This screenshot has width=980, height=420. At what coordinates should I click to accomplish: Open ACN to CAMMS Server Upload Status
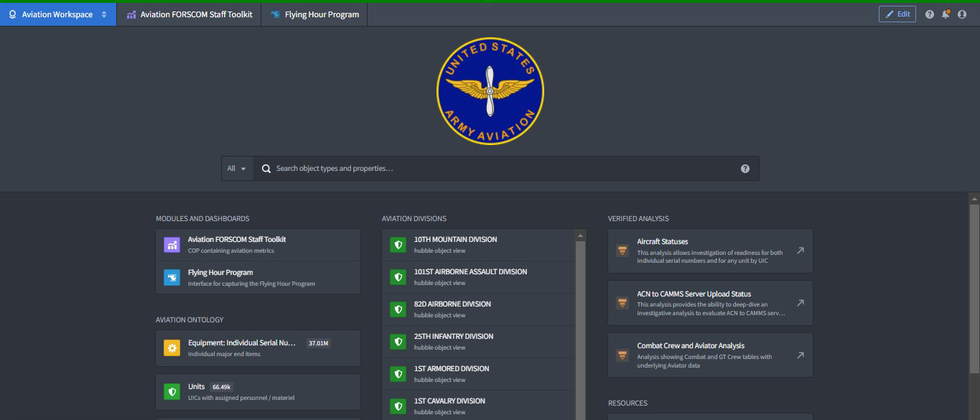pyautogui.click(x=710, y=303)
